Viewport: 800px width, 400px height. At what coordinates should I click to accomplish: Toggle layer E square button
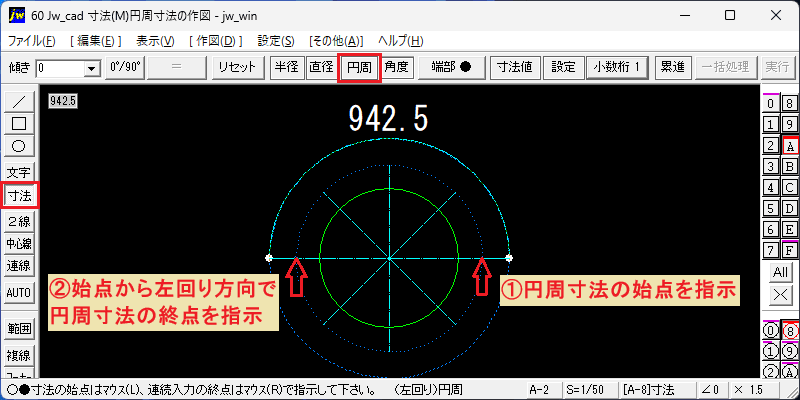click(x=790, y=229)
